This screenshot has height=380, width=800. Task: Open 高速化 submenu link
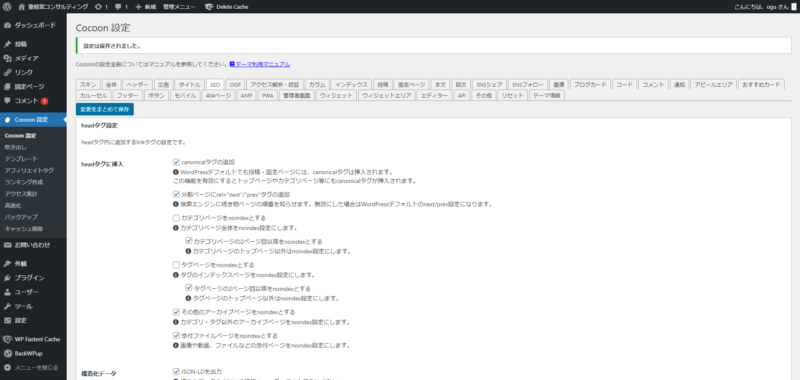click(x=12, y=206)
